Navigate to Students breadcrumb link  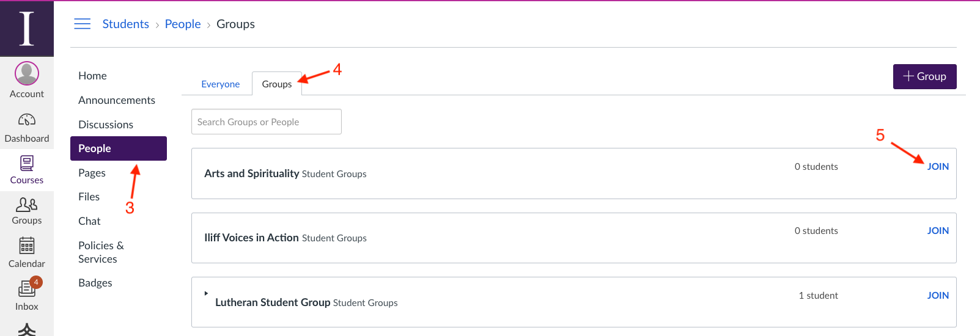126,24
